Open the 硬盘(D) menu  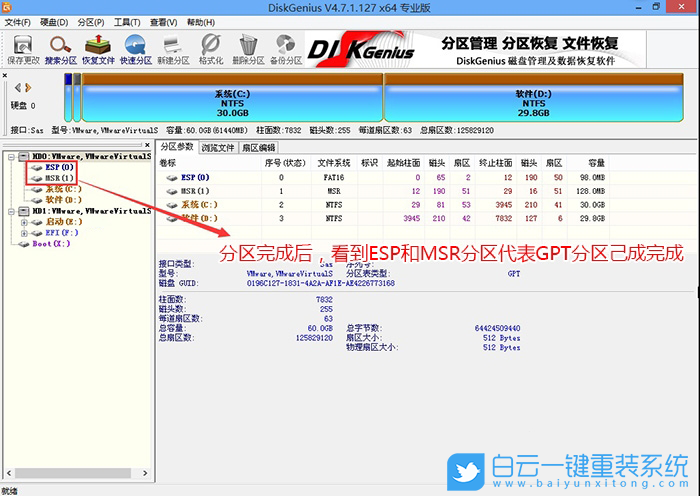(54, 22)
